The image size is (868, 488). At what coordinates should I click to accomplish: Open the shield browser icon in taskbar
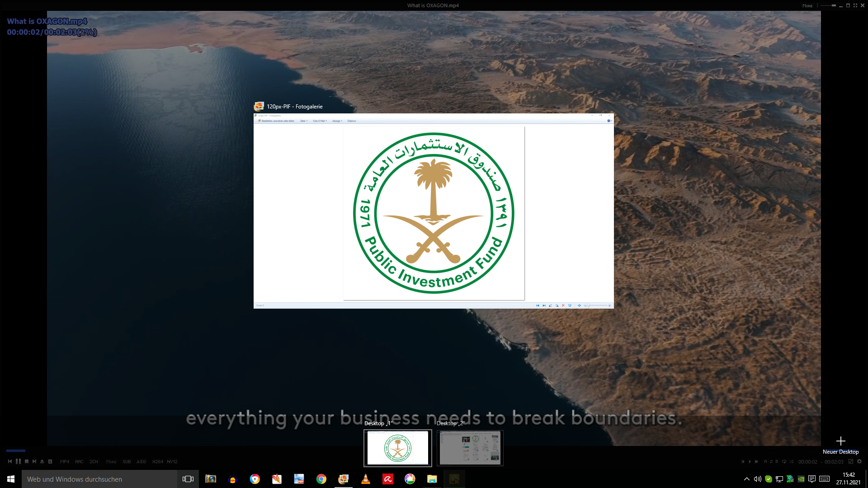pos(255,479)
